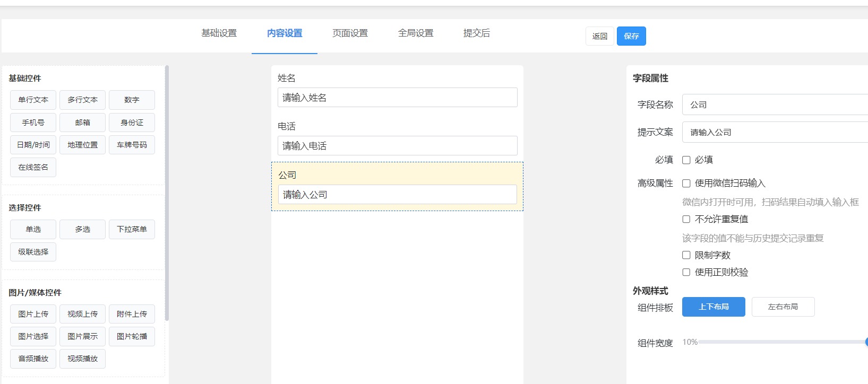Add a 手机号 control
868x384 pixels.
[33, 123]
